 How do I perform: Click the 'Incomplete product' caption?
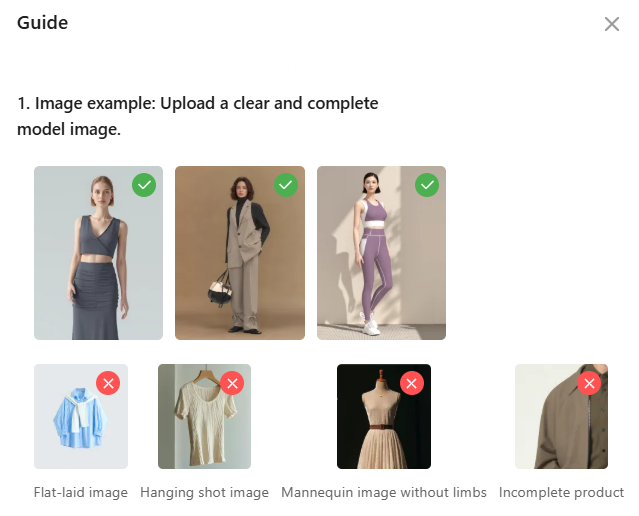point(561,492)
